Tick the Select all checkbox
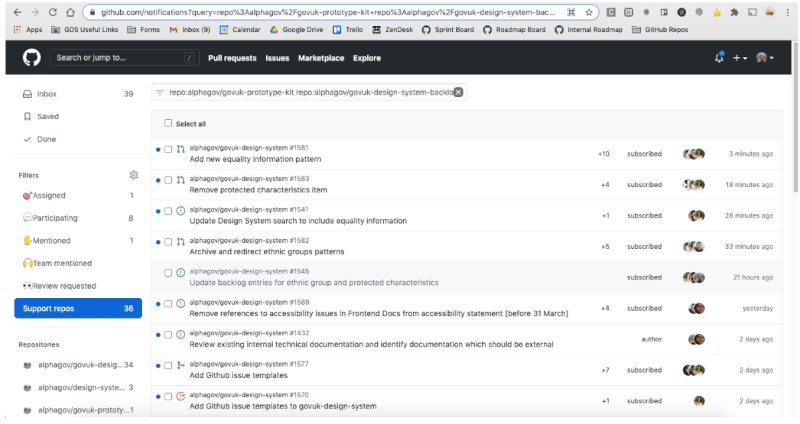The image size is (800, 424). click(x=168, y=123)
